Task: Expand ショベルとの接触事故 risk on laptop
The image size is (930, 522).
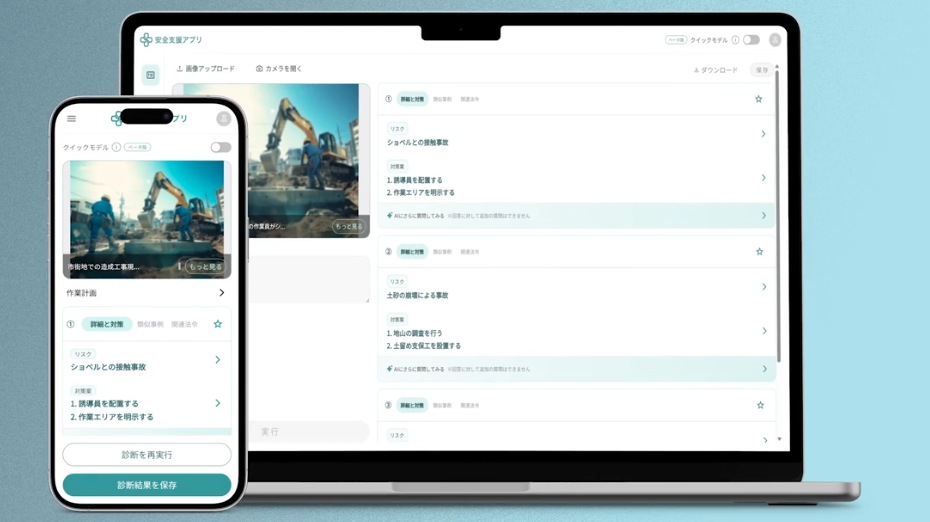Action: click(763, 134)
